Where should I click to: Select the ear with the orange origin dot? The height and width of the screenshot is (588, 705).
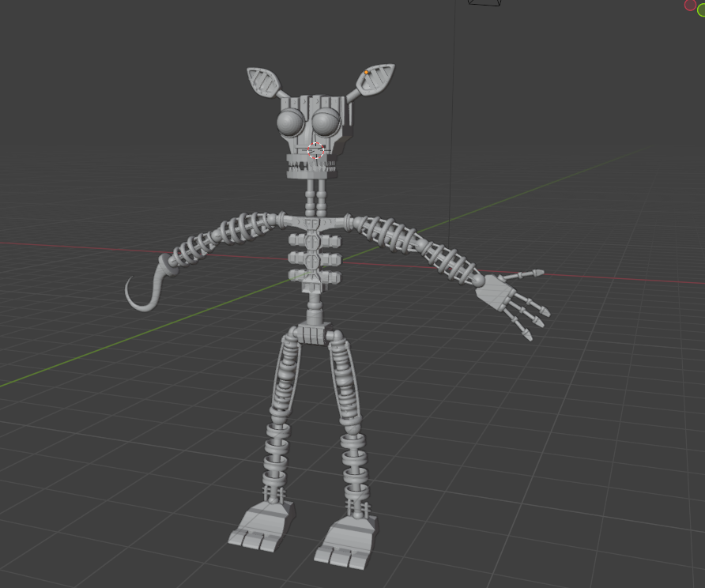376,79
